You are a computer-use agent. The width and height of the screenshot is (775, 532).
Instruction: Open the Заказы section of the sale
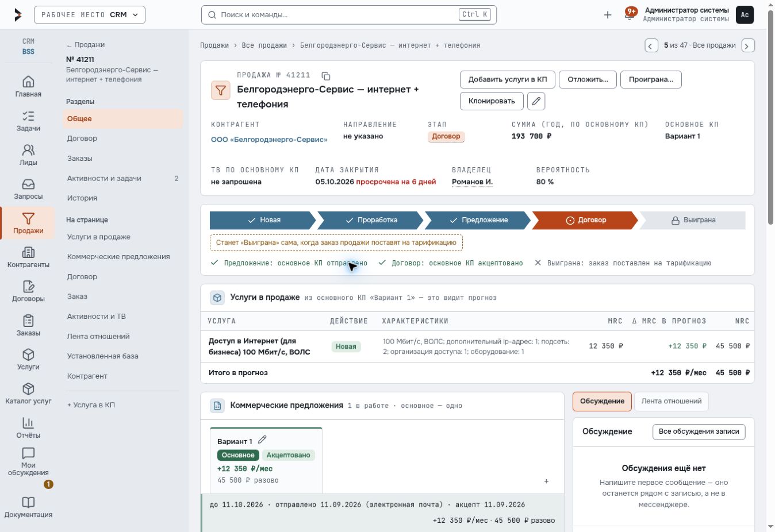point(123,159)
